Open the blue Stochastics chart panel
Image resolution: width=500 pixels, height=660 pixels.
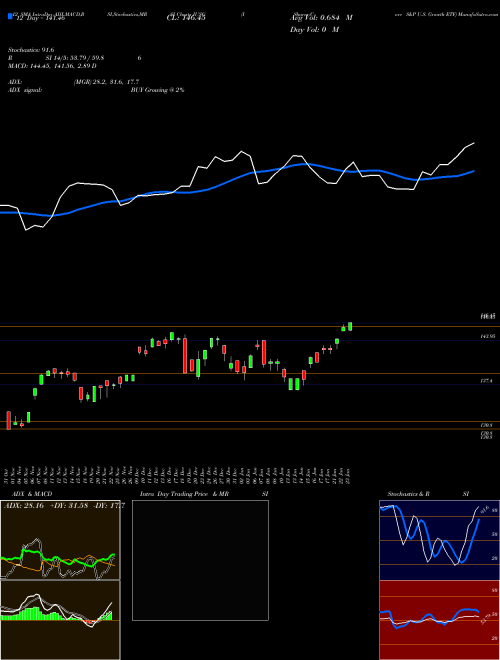pos(439,540)
